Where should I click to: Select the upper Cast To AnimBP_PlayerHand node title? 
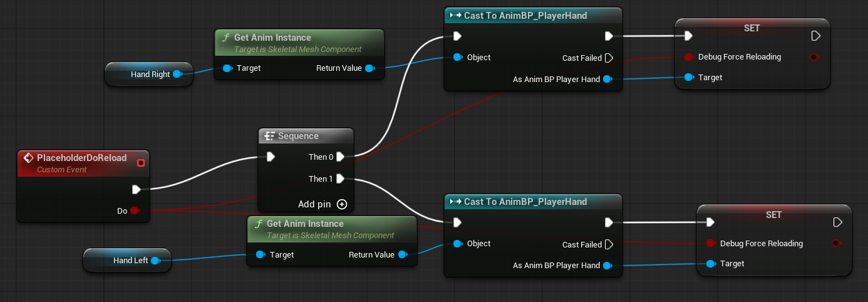[x=525, y=16]
